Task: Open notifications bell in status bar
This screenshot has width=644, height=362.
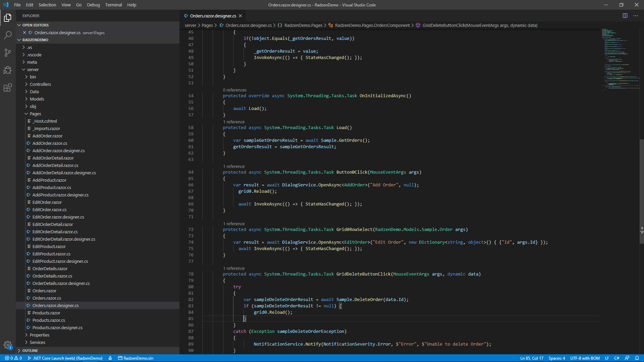Action: [x=637, y=358]
